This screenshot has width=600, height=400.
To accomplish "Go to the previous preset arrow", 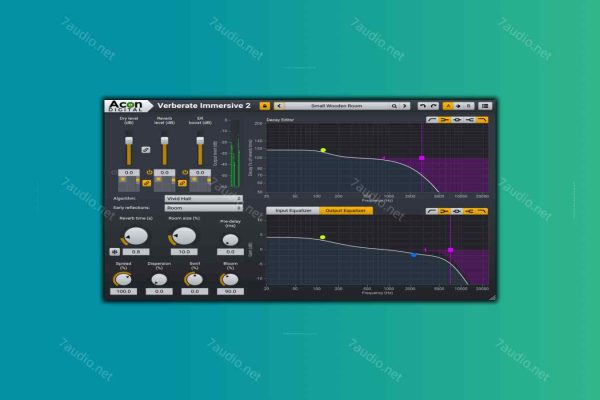I will [x=279, y=106].
